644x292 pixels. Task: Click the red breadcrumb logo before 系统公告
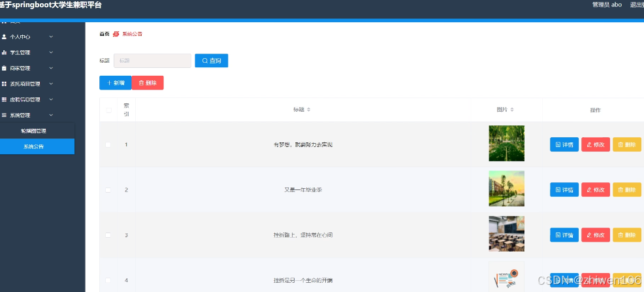click(x=116, y=34)
